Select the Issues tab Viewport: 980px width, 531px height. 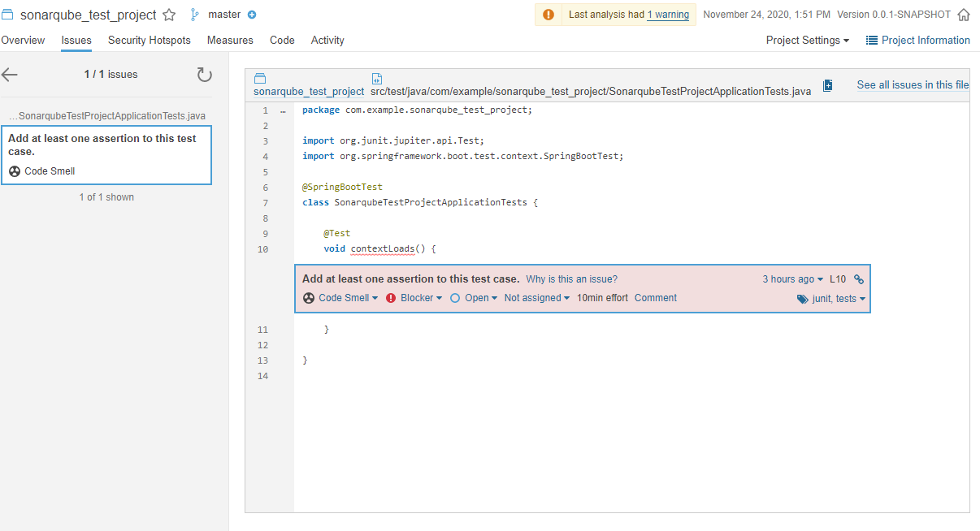point(76,40)
